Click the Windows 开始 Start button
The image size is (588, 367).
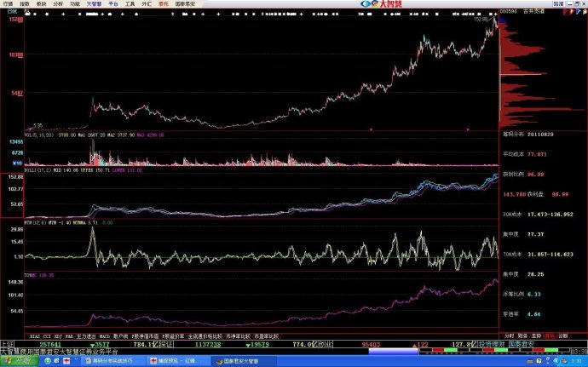coord(15,360)
